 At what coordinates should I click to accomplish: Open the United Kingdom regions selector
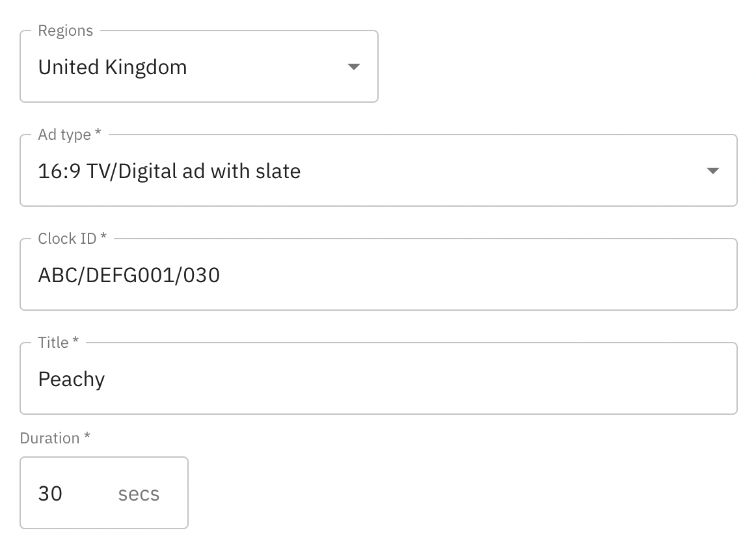[198, 67]
